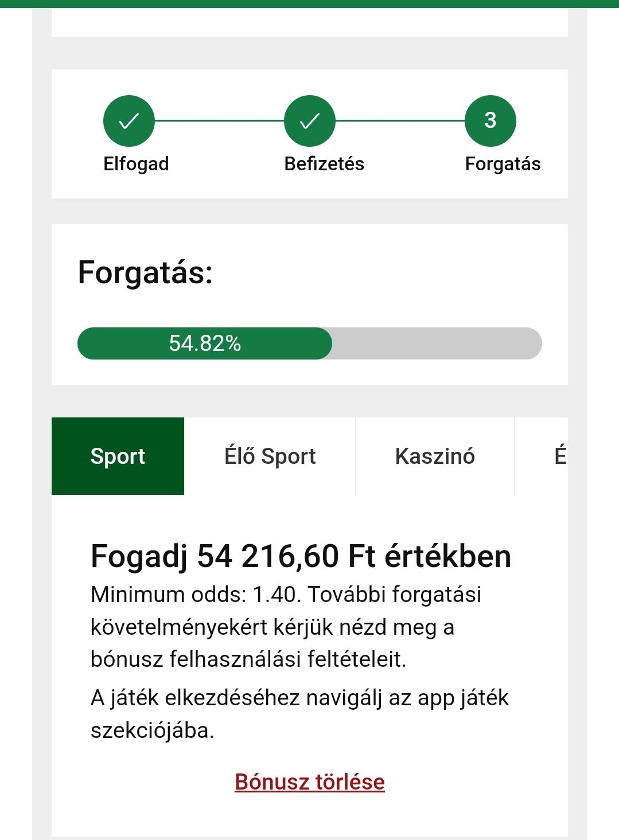Screen dimensions: 619x840
Task: Select the step 3 circle
Action: [x=490, y=121]
